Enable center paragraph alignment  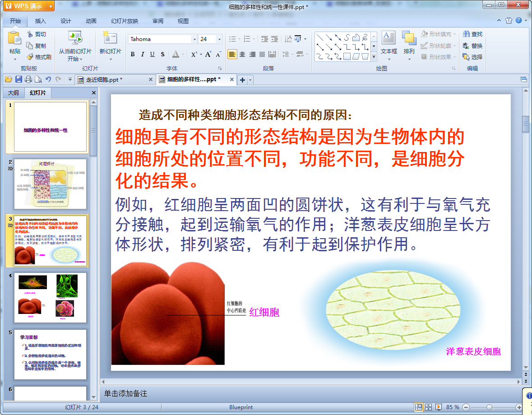coord(242,54)
